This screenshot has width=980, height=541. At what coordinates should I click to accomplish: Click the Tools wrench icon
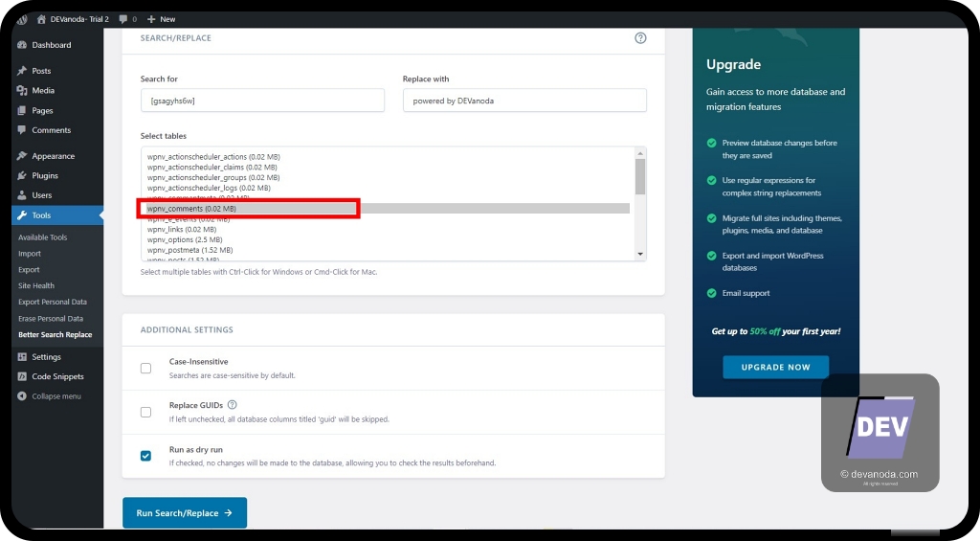tap(22, 215)
